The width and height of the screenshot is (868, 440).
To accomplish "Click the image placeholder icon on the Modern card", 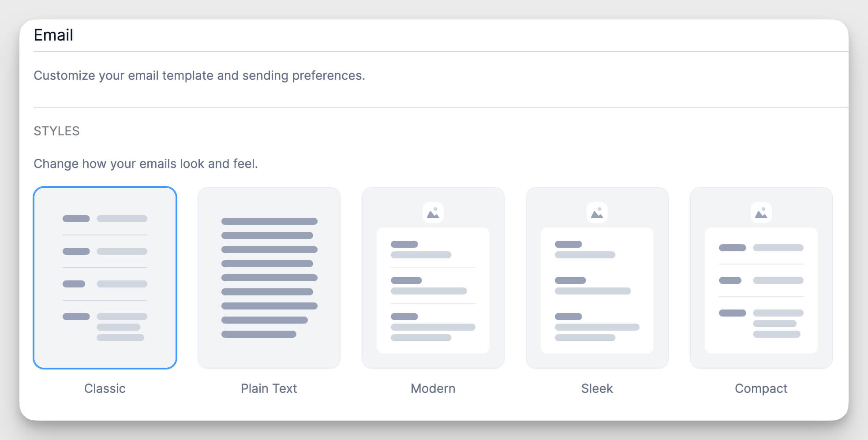I will pyautogui.click(x=433, y=212).
